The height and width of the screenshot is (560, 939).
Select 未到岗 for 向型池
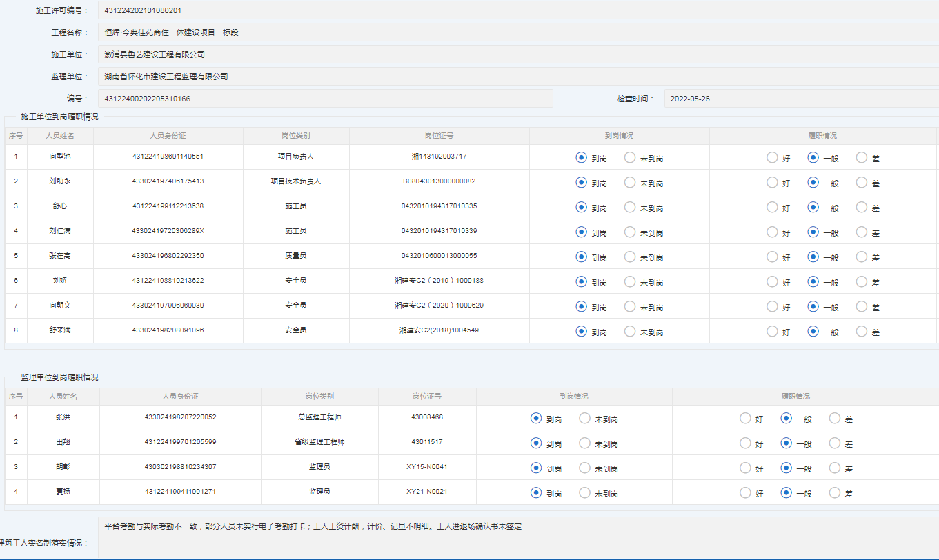(630, 157)
